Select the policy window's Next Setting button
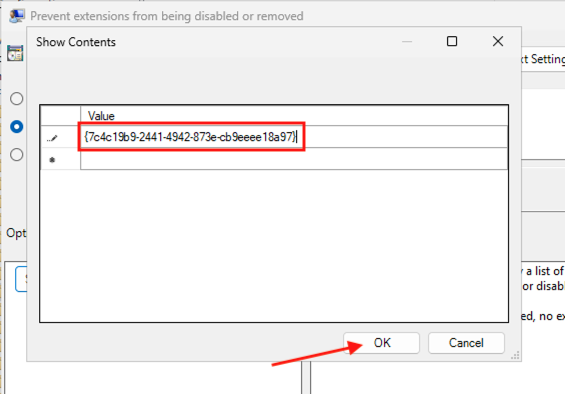This screenshot has height=394, width=565. [543, 59]
